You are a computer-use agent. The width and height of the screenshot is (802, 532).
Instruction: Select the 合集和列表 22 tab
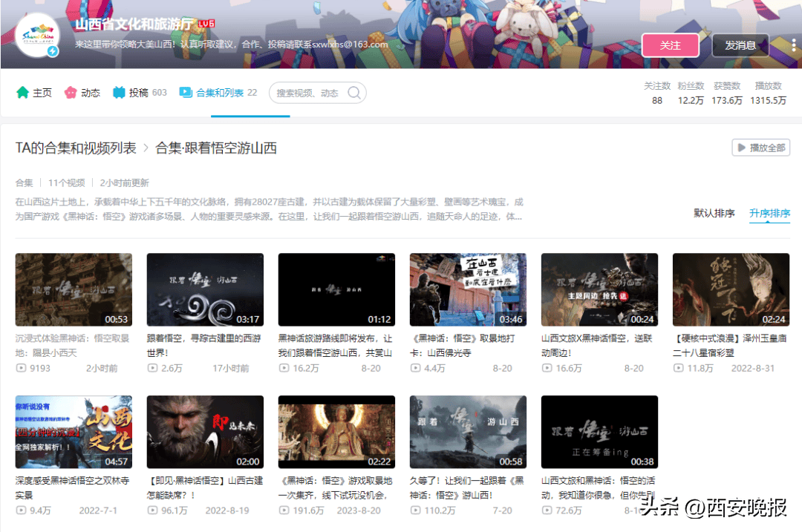click(x=218, y=93)
